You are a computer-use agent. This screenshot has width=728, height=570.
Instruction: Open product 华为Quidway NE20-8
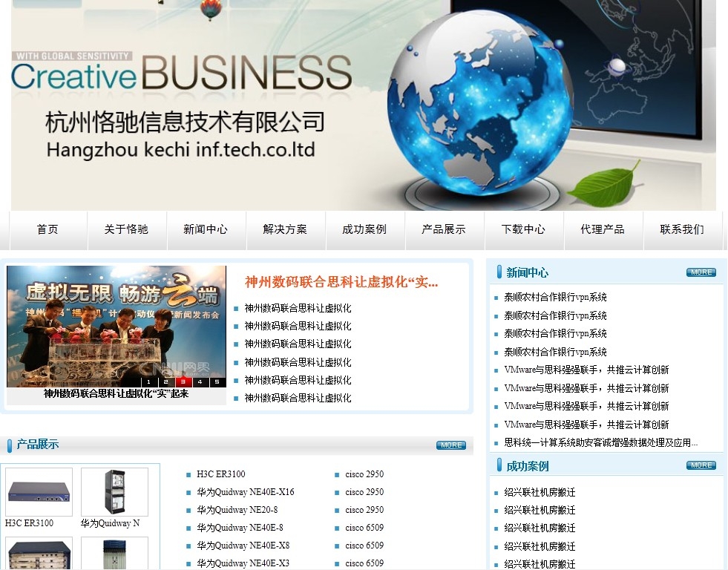point(237,510)
